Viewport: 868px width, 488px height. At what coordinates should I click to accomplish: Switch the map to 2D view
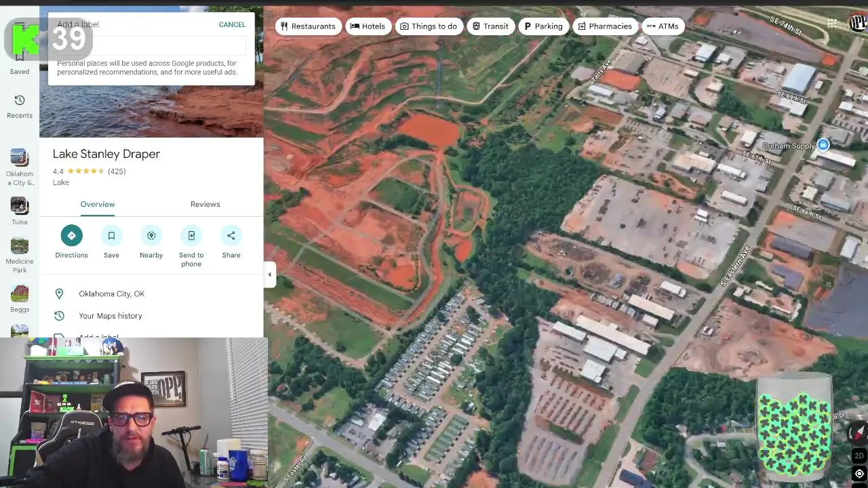point(859,456)
